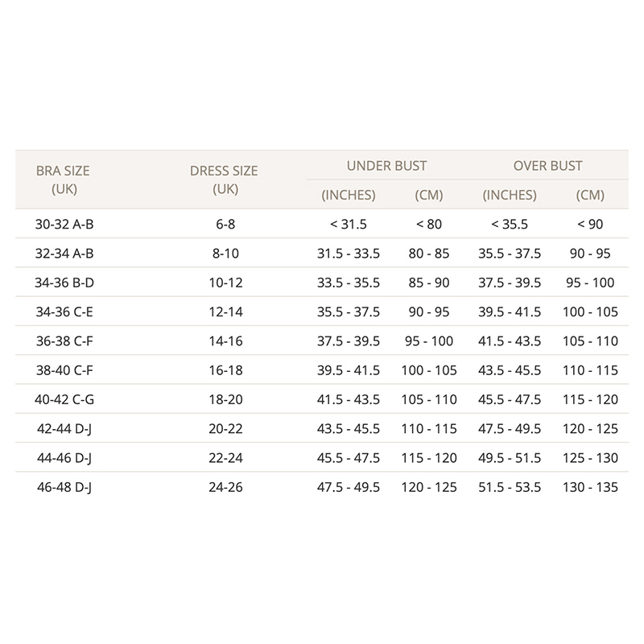Select dress size 24-26 cell
This screenshot has height=644, width=644.
225,487
